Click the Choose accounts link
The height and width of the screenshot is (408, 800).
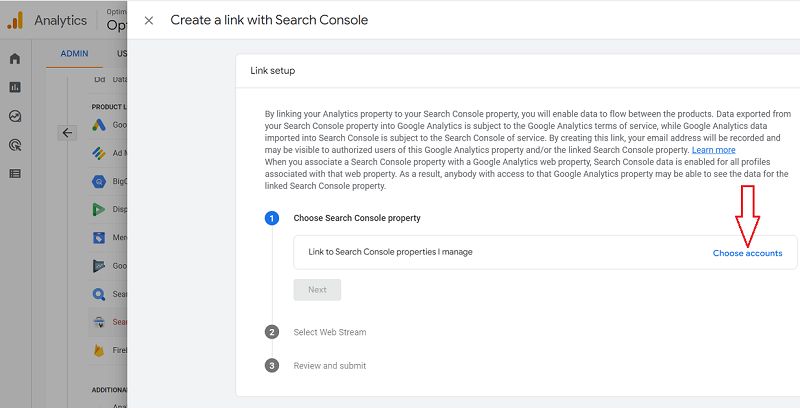747,253
